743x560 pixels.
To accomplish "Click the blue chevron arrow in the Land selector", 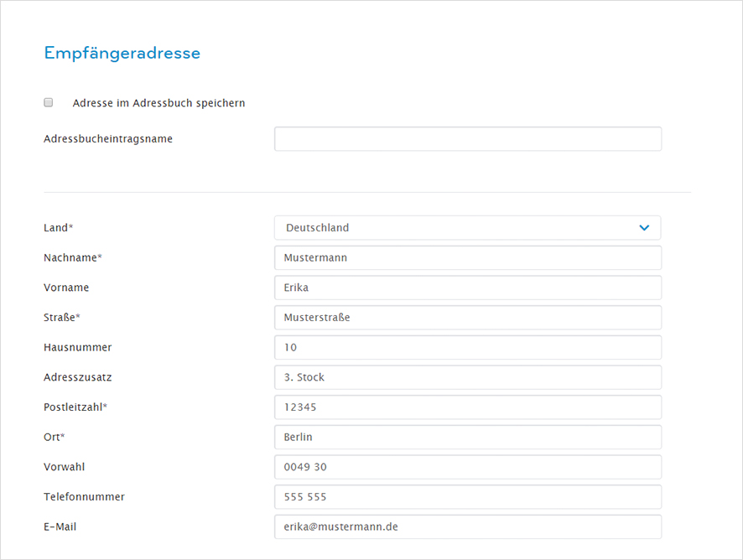I will click(x=644, y=228).
